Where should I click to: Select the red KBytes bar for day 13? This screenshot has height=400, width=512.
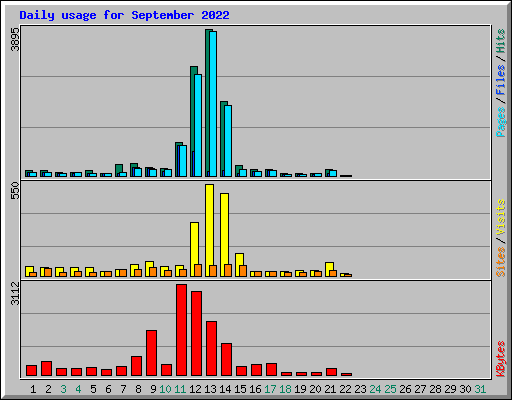tap(211, 349)
